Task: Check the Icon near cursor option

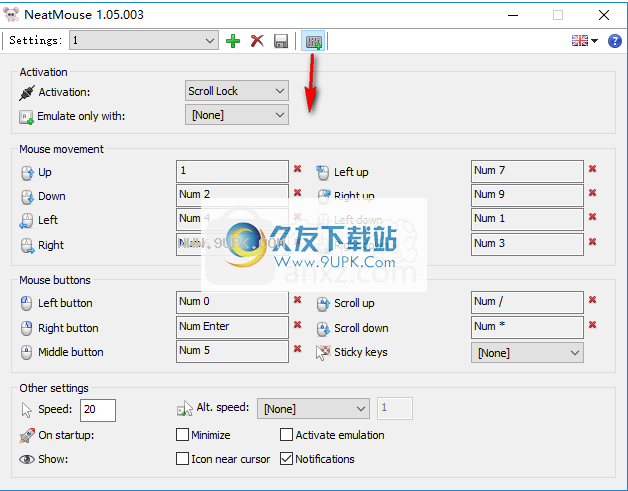Action: coord(182,459)
